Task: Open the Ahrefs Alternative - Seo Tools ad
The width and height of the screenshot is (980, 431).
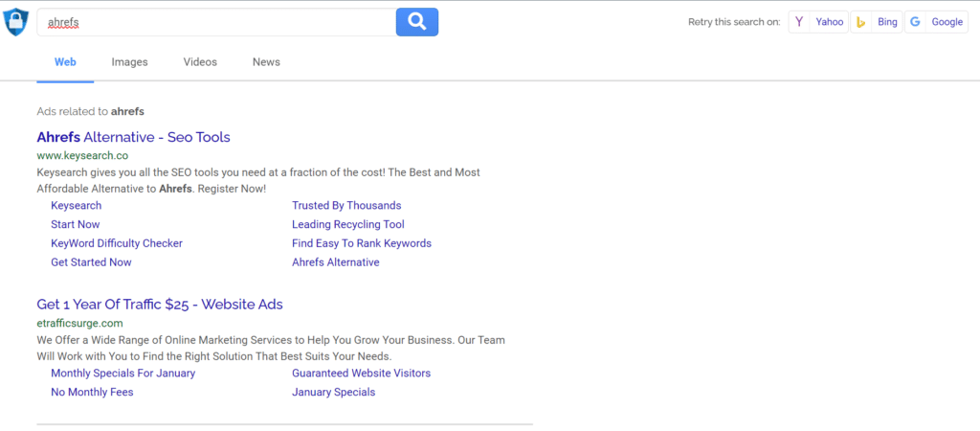Action: (133, 137)
